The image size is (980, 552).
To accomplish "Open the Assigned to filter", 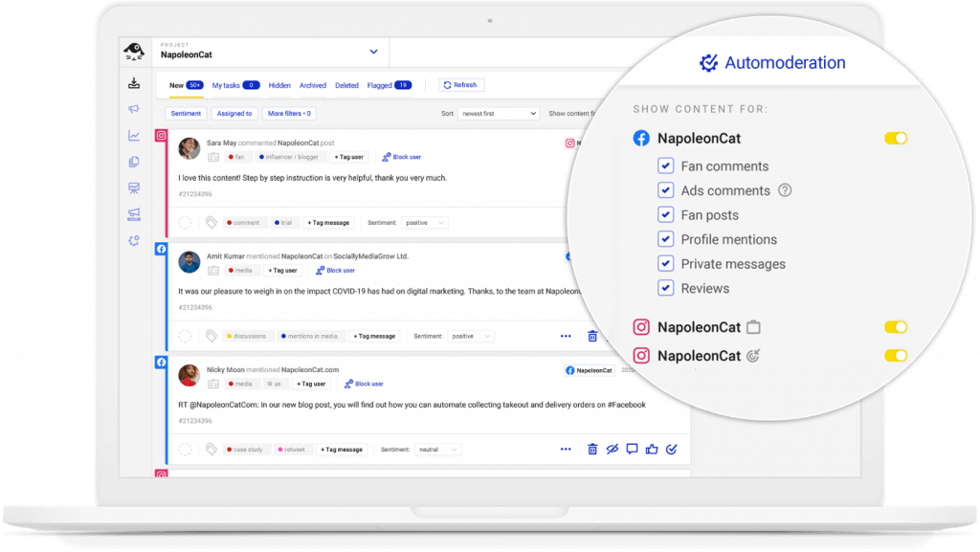I will [234, 114].
